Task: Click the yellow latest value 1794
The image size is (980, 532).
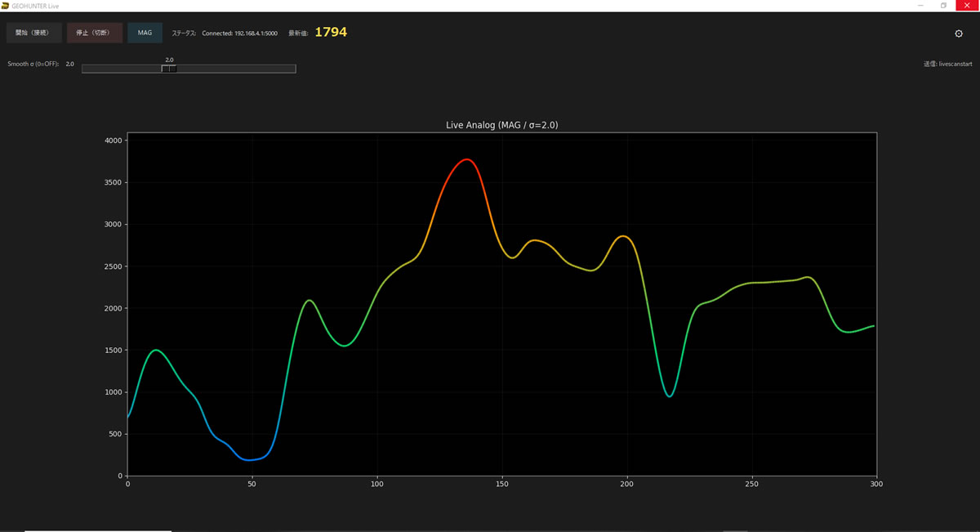Action: tap(331, 32)
